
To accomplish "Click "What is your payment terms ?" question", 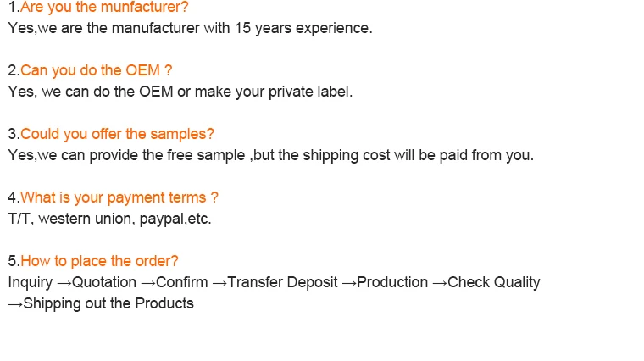I will click(x=119, y=197).
